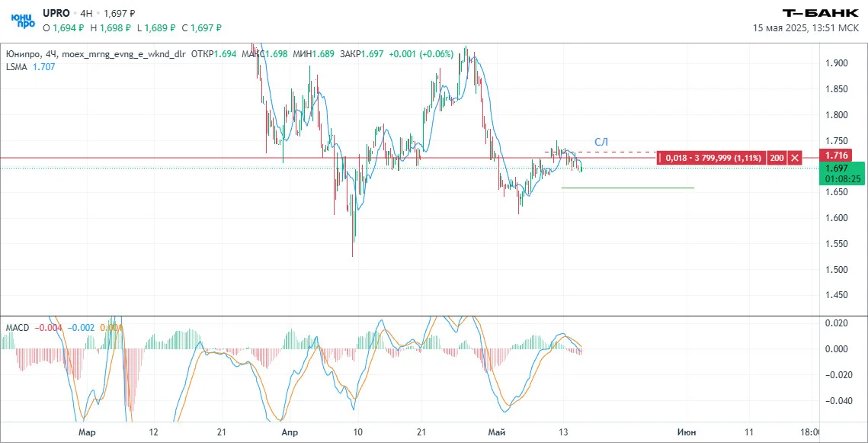This screenshot has height=443, width=868.
Task: Select the green take-profit horizontal line
Action: (627, 188)
